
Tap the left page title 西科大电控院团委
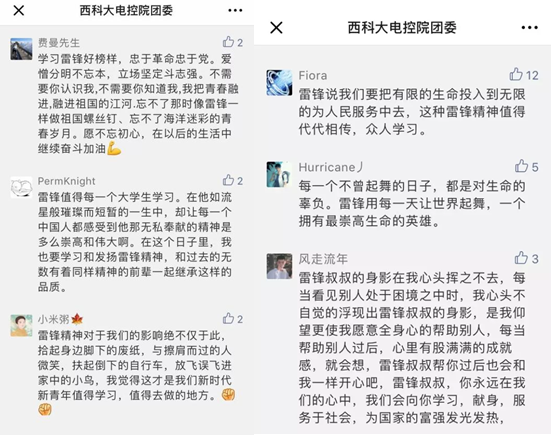click(x=126, y=11)
